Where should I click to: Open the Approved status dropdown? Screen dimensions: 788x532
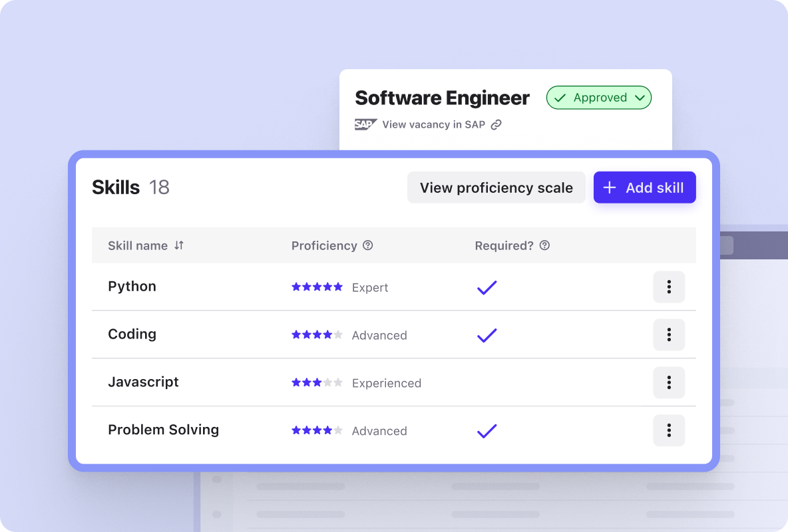(x=598, y=98)
